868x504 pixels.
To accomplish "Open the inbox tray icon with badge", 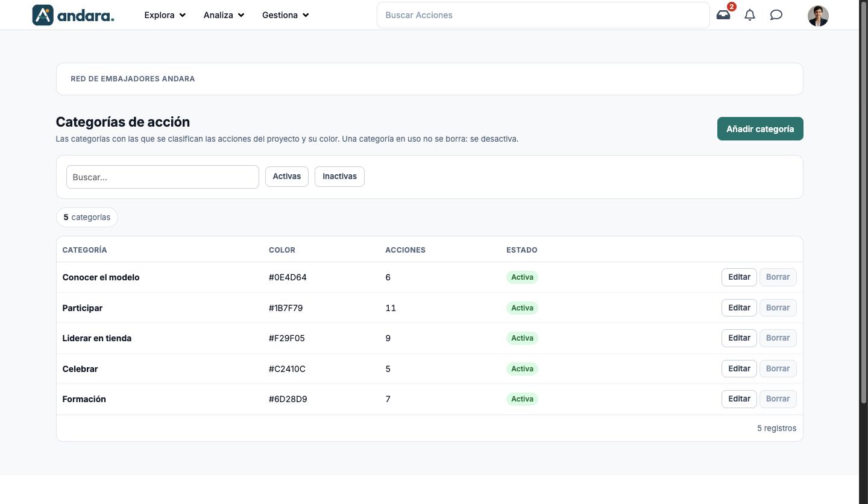I will 723,15.
